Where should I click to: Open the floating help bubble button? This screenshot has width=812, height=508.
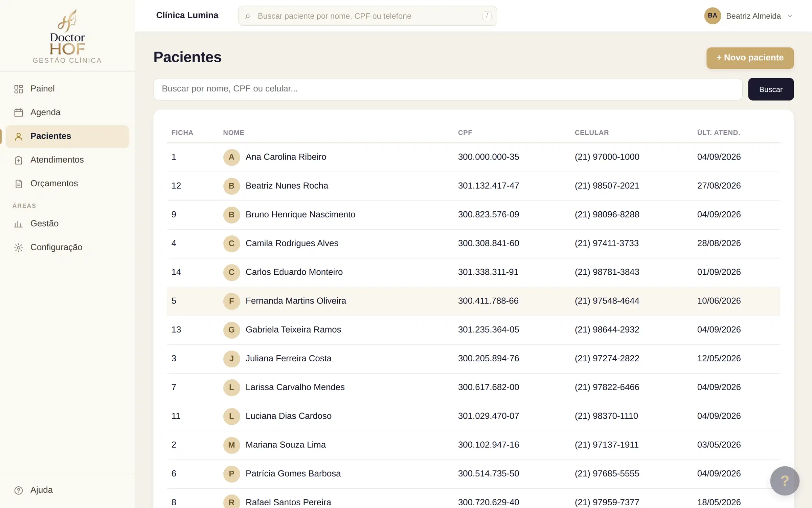coord(785,481)
